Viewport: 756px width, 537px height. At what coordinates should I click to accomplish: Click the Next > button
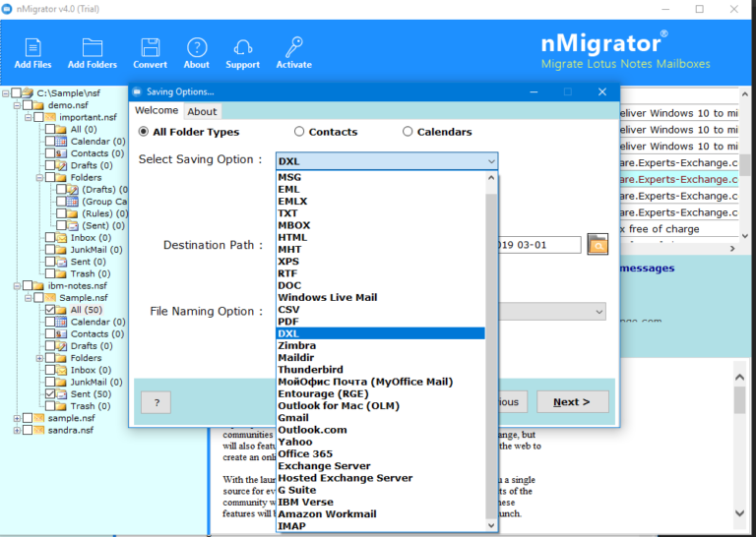[x=572, y=401]
